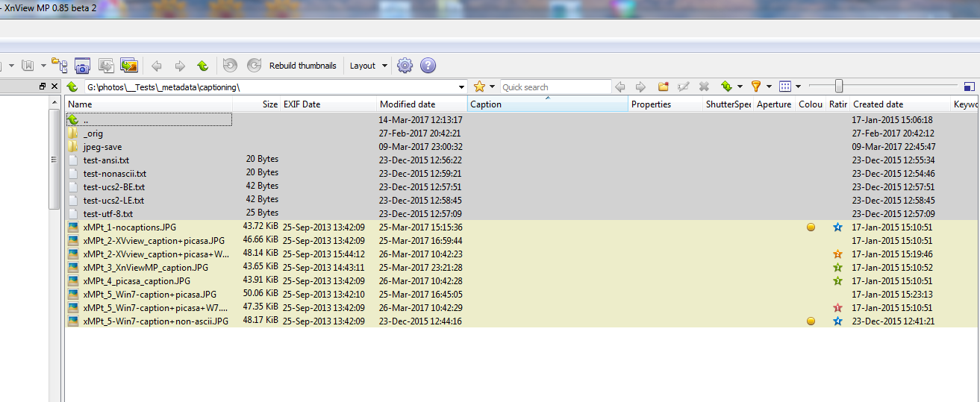Sort by the Caption column header
The height and width of the screenshot is (402, 980).
[x=548, y=104]
